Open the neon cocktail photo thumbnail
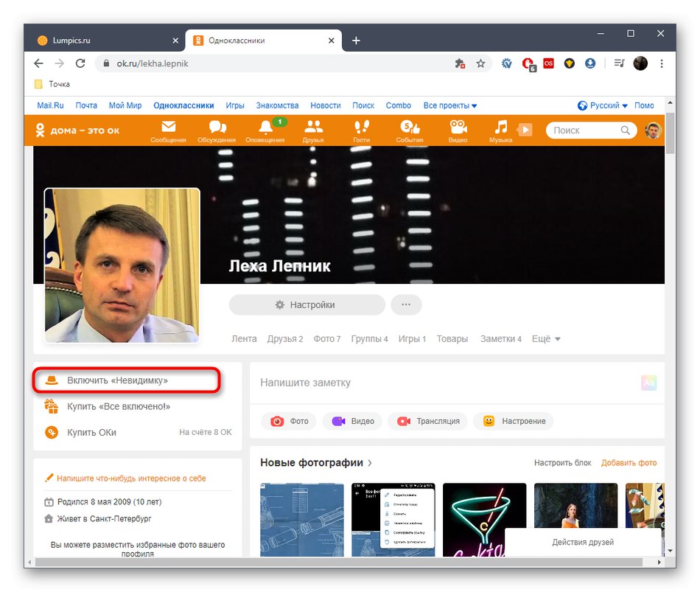The height and width of the screenshot is (592, 700). (x=484, y=520)
